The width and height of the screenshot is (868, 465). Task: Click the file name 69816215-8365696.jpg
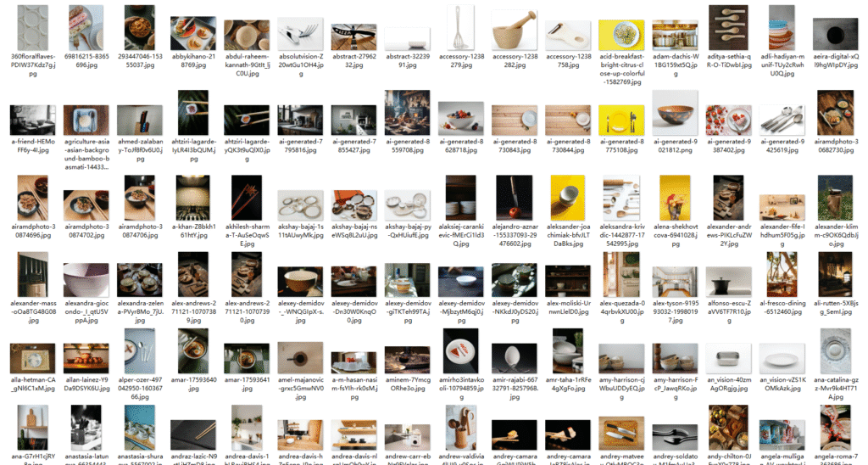pyautogui.click(x=86, y=60)
